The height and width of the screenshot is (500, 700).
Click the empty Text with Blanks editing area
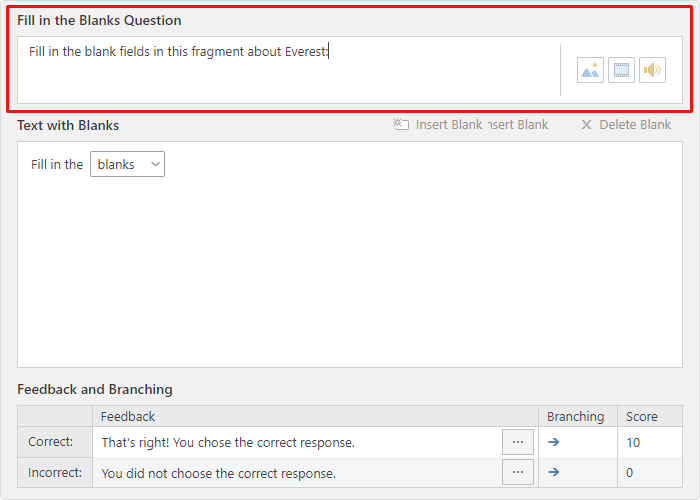[x=350, y=272]
